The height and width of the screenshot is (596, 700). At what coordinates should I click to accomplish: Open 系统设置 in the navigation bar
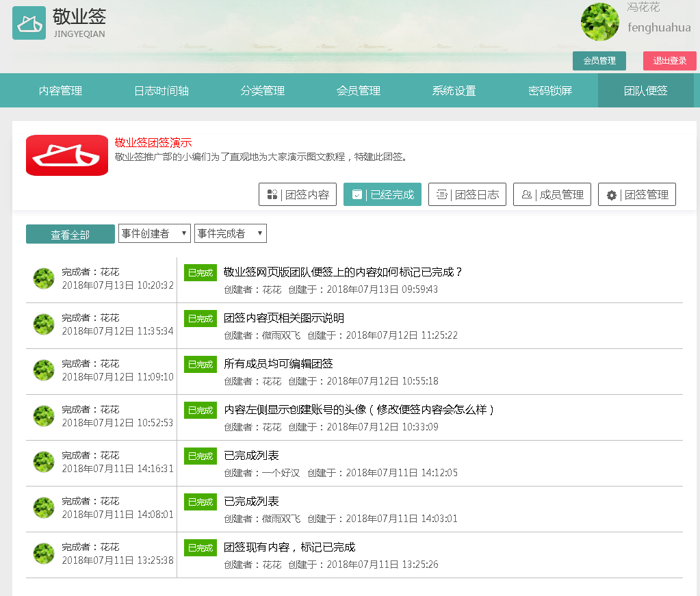pyautogui.click(x=454, y=90)
